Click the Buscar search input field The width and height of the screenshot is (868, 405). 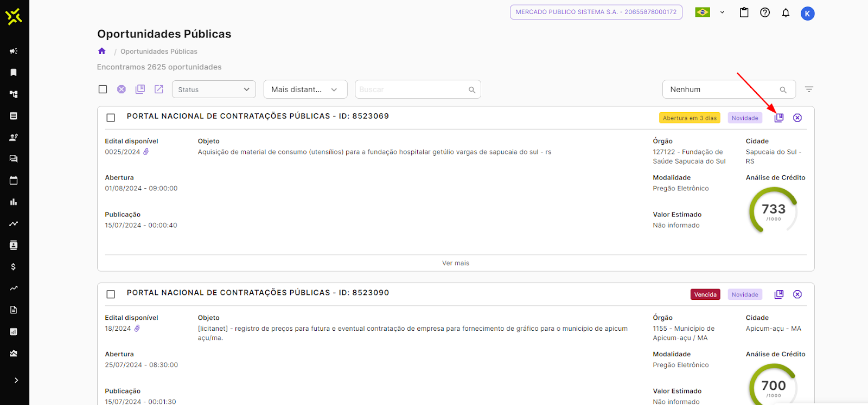[411, 89]
